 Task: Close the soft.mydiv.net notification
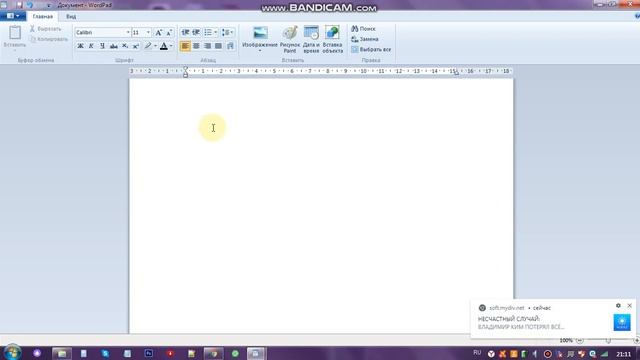point(629,305)
